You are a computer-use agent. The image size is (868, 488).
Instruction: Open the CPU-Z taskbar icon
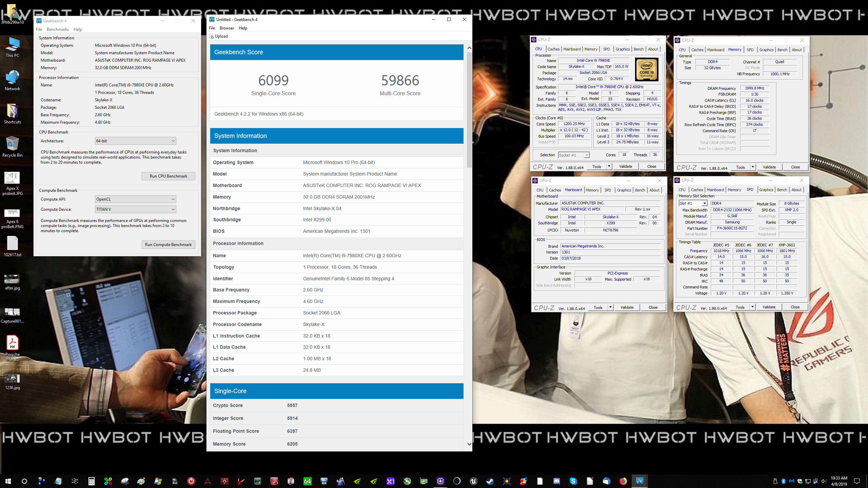coord(440,481)
